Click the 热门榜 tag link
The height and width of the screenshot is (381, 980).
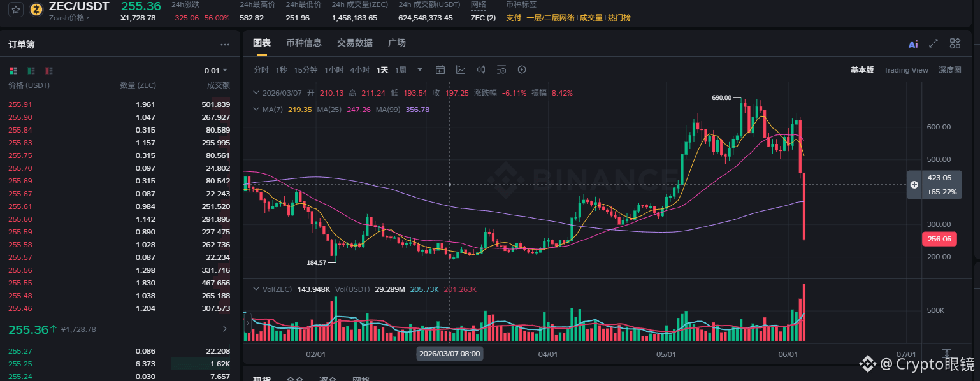[x=619, y=18]
